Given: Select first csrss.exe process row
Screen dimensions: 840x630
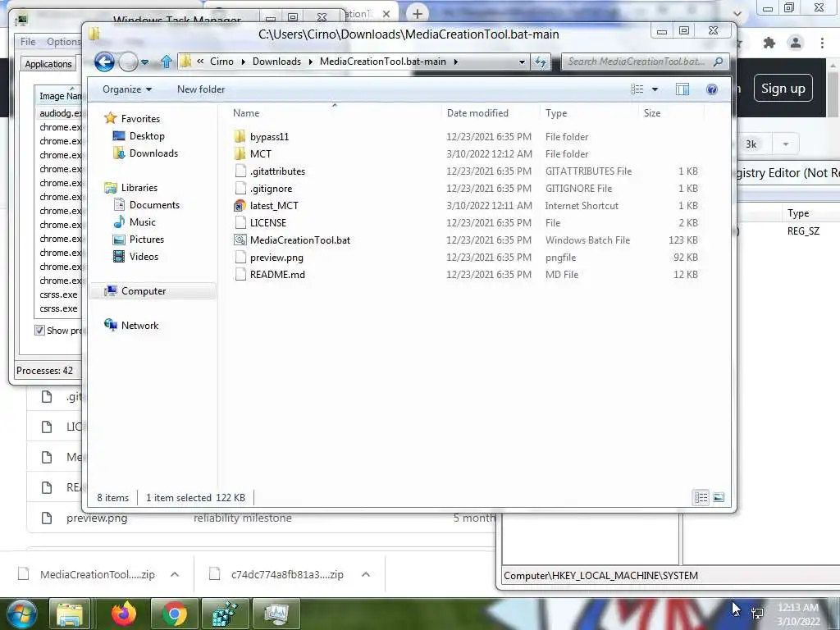Looking at the screenshot, I should [x=59, y=294].
